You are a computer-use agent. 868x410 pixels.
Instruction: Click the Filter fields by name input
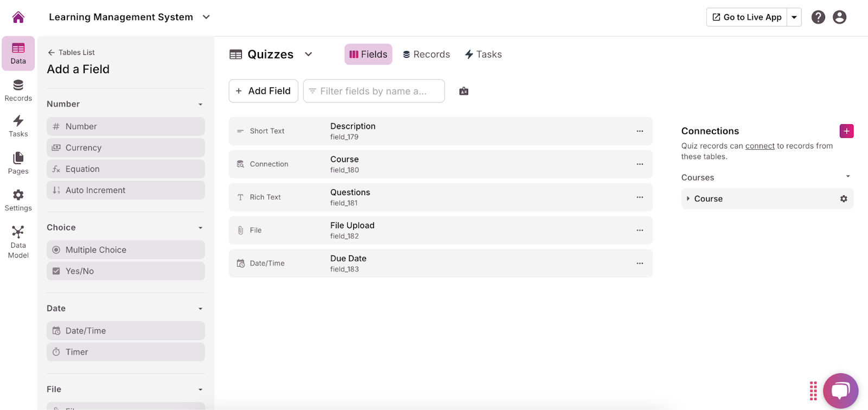[374, 91]
